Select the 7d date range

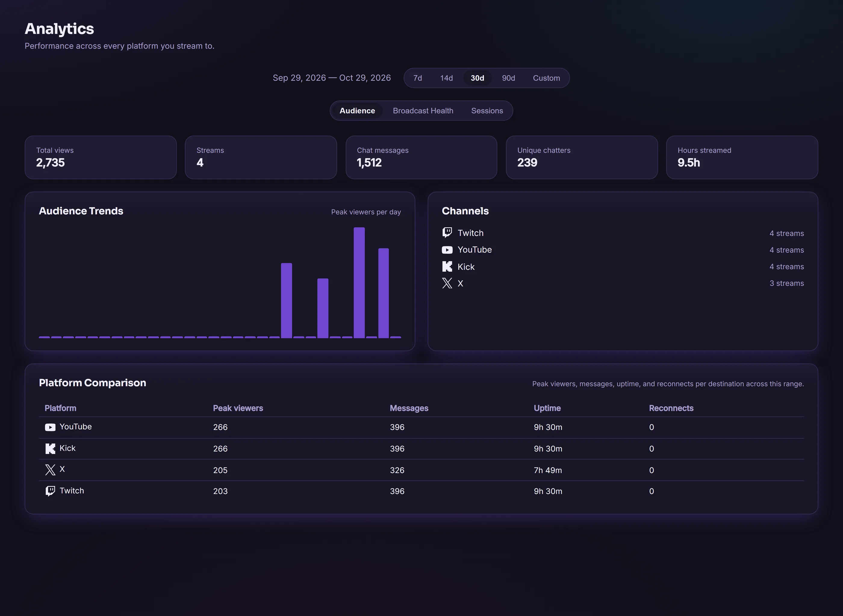click(x=417, y=78)
